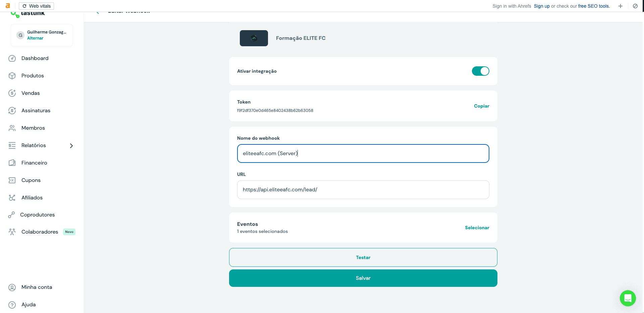Click the Membros people icon
Screen dimensions: 644x313
(12, 128)
